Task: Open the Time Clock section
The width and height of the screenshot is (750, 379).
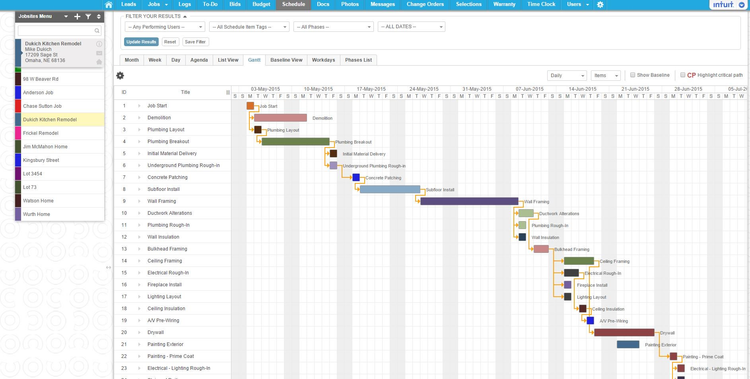Action: point(541,5)
